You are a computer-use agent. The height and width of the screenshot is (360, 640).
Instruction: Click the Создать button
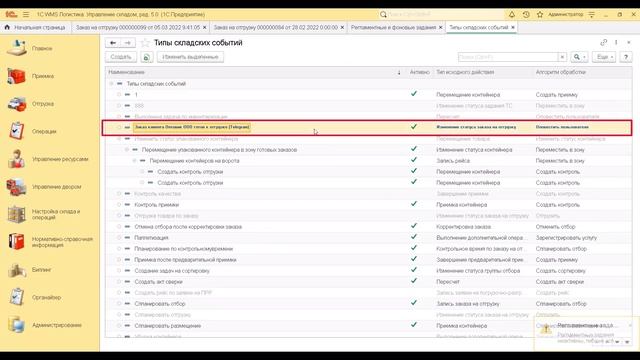pyautogui.click(x=121, y=57)
